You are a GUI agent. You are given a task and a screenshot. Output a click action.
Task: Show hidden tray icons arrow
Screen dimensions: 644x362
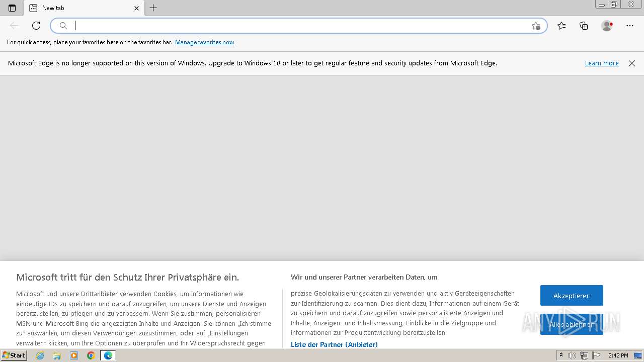pos(561,355)
